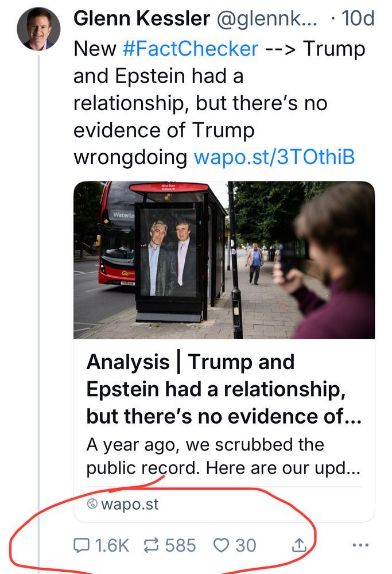The height and width of the screenshot is (574, 392).
Task: Tap the retweet arrows icon
Action: point(151,545)
